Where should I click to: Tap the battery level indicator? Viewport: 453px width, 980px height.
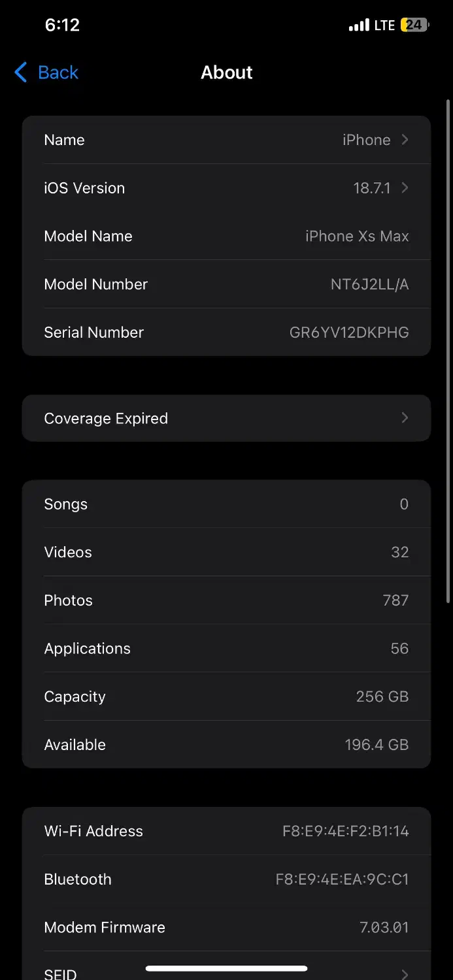tap(415, 25)
